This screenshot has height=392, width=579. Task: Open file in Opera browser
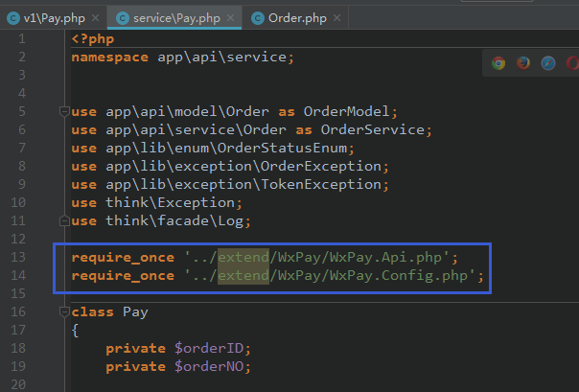coord(572,63)
